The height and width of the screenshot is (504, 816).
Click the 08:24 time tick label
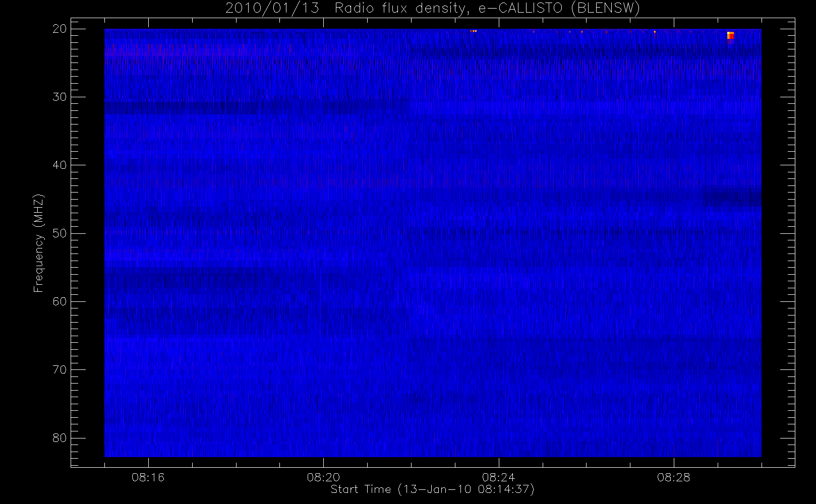(498, 477)
